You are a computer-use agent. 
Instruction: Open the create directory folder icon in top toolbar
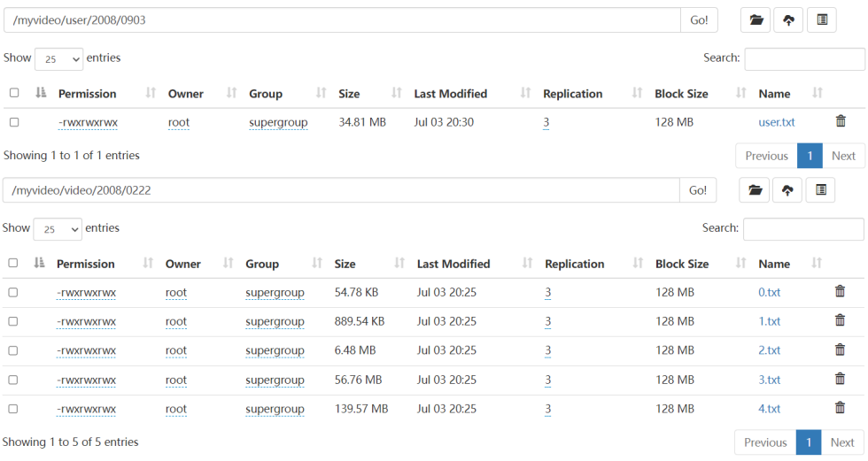[x=756, y=19]
